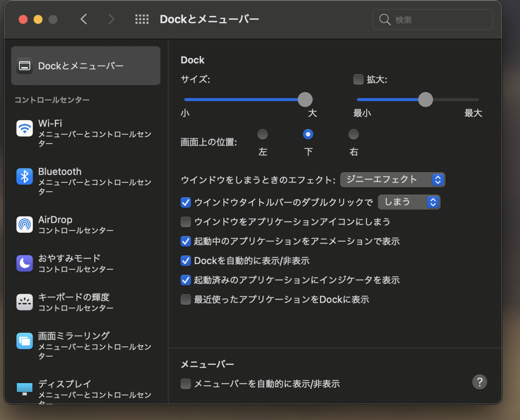This screenshot has width=520, height=420.
Task: Click the help question mark button
Action: [480, 382]
